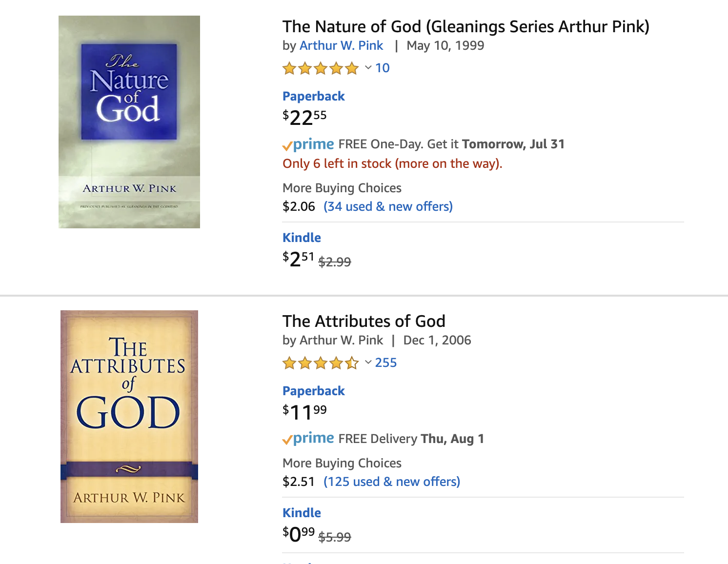
Task: Open the 255 customer reviews link
Action: point(385,363)
